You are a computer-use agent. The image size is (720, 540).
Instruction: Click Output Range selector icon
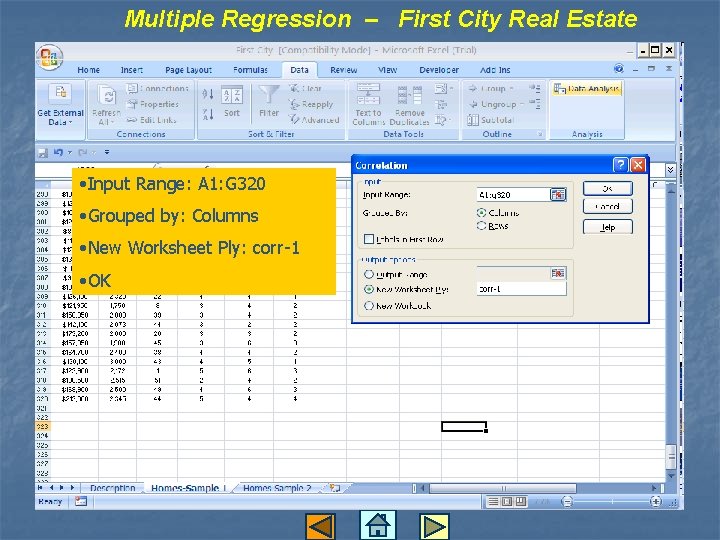[558, 273]
